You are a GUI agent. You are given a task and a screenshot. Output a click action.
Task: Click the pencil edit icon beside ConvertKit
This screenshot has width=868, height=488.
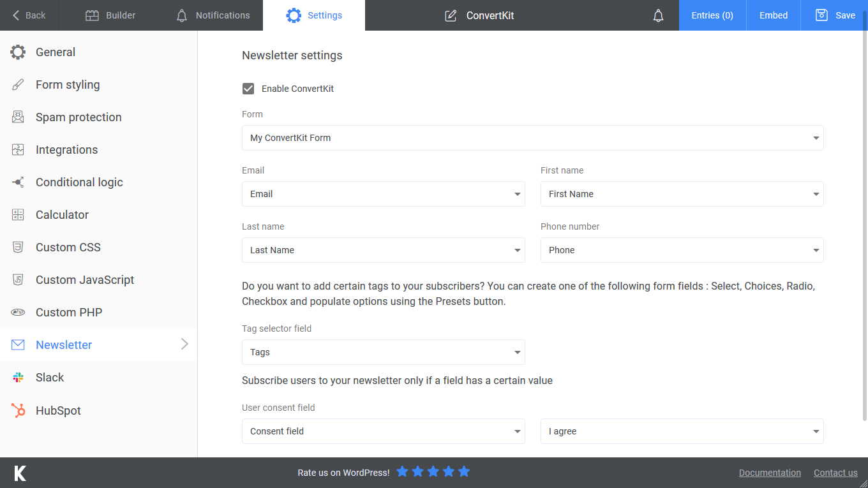coord(451,15)
